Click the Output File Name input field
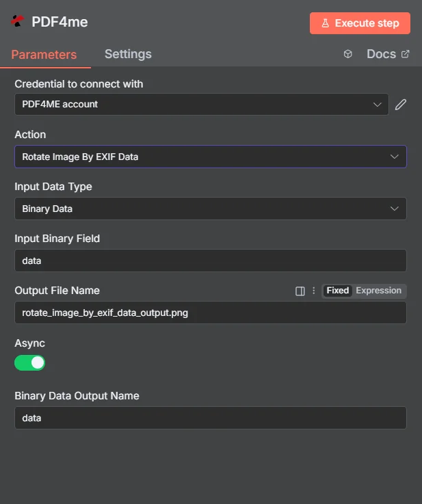 [x=211, y=313]
